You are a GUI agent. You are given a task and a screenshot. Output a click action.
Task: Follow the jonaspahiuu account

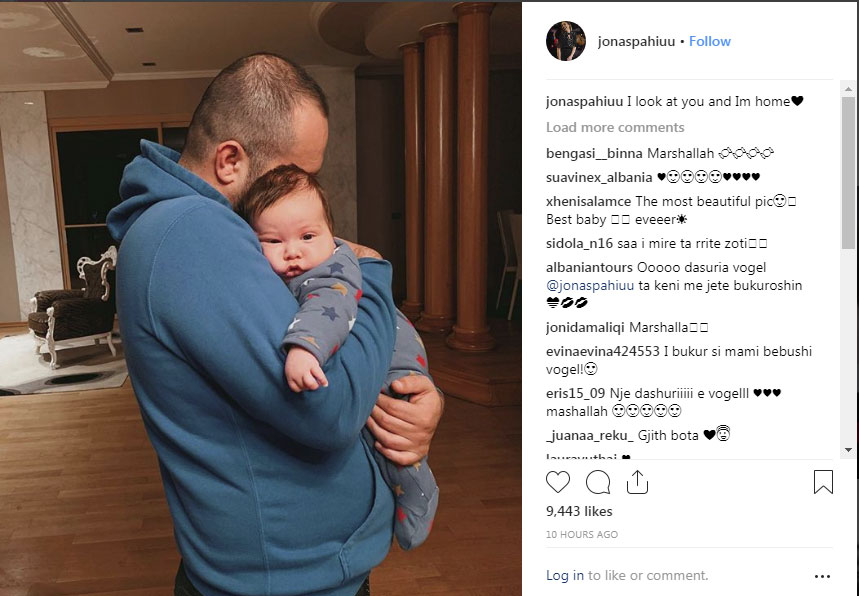point(709,41)
